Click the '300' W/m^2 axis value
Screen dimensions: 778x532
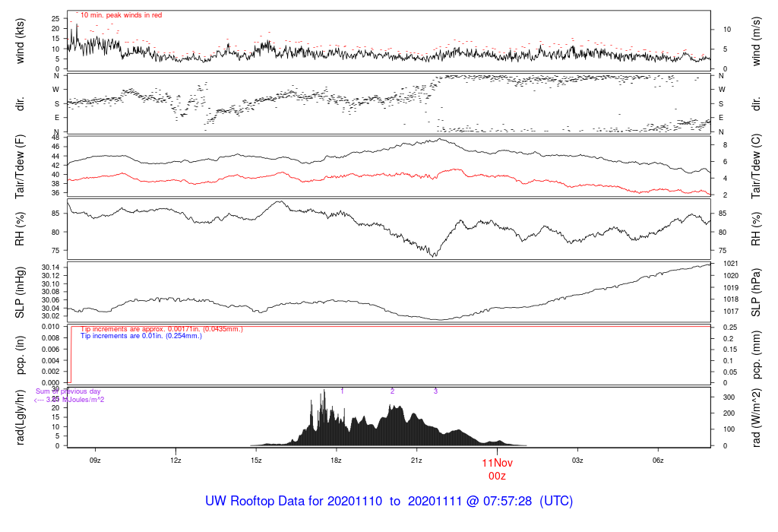click(729, 397)
